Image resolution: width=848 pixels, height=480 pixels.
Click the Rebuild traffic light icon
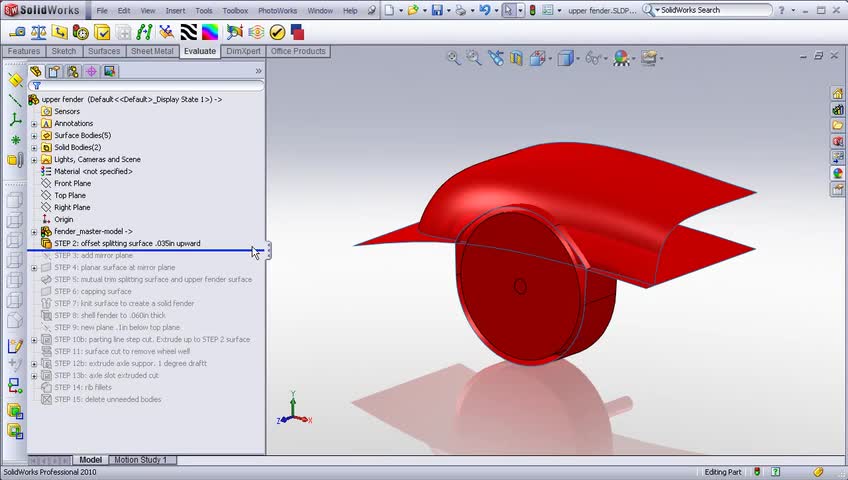click(532, 10)
